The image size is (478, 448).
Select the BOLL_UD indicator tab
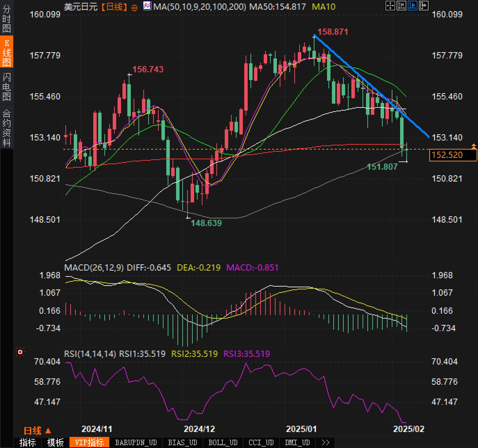click(x=223, y=442)
